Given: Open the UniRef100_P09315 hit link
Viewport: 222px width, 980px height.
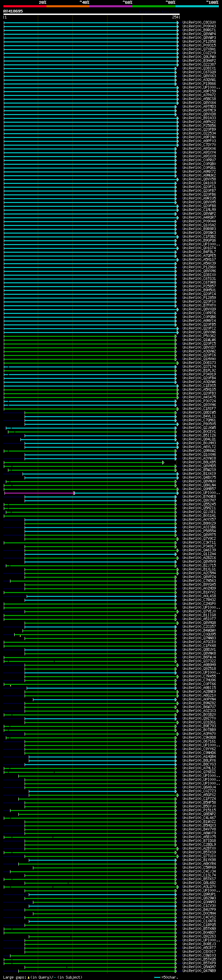Looking at the screenshot, I should point(199,45).
